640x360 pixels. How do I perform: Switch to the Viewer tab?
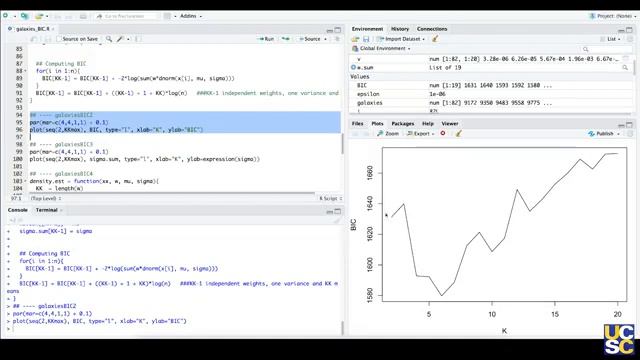coord(449,123)
